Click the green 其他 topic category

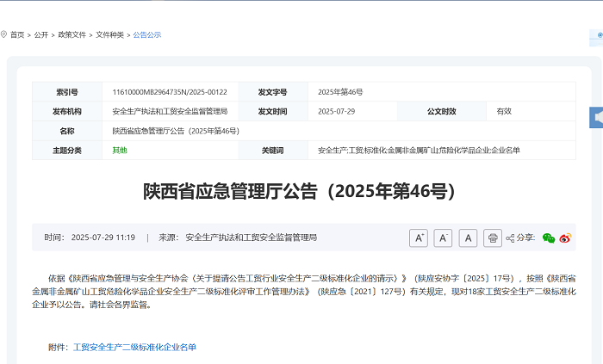coord(120,151)
